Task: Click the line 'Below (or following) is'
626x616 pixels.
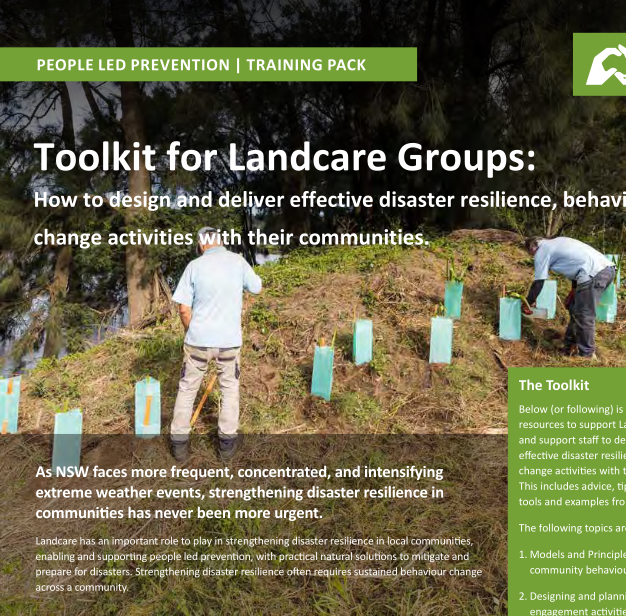Action: coord(572,409)
